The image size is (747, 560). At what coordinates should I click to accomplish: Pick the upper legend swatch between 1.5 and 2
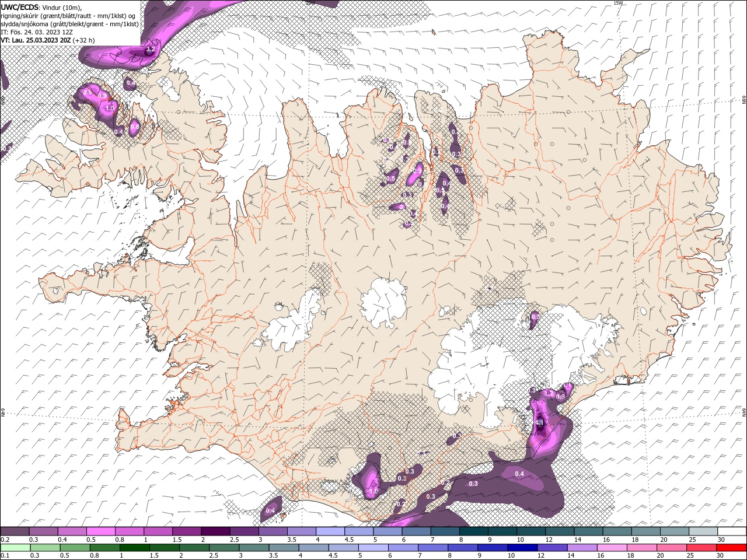click(187, 531)
